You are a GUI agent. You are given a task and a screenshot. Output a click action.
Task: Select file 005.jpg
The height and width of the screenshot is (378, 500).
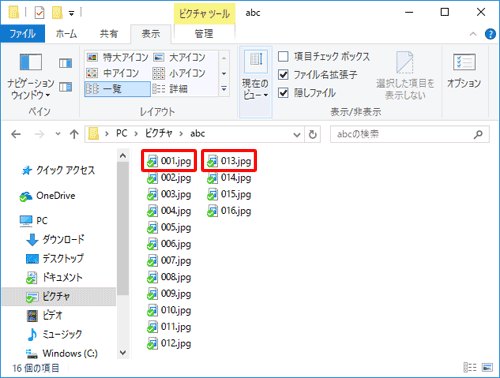click(169, 227)
